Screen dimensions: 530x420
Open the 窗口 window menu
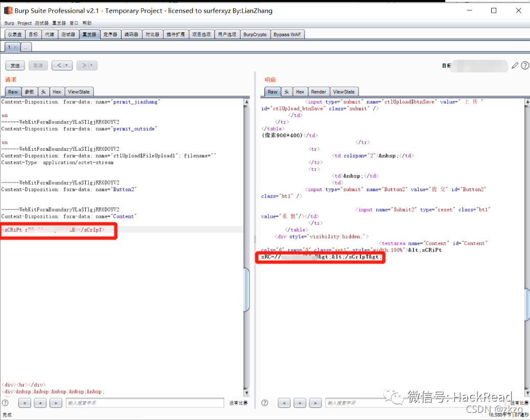pyautogui.click(x=74, y=23)
